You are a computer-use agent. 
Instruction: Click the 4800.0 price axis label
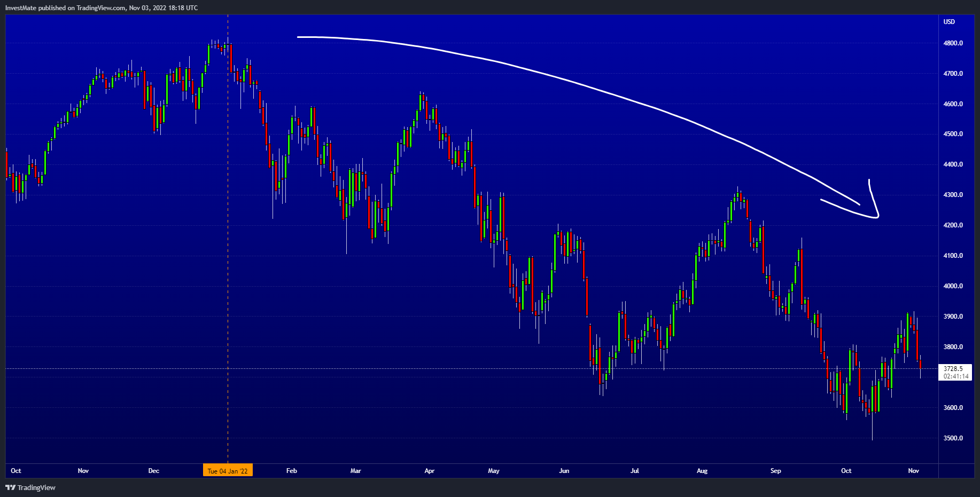tap(953, 43)
